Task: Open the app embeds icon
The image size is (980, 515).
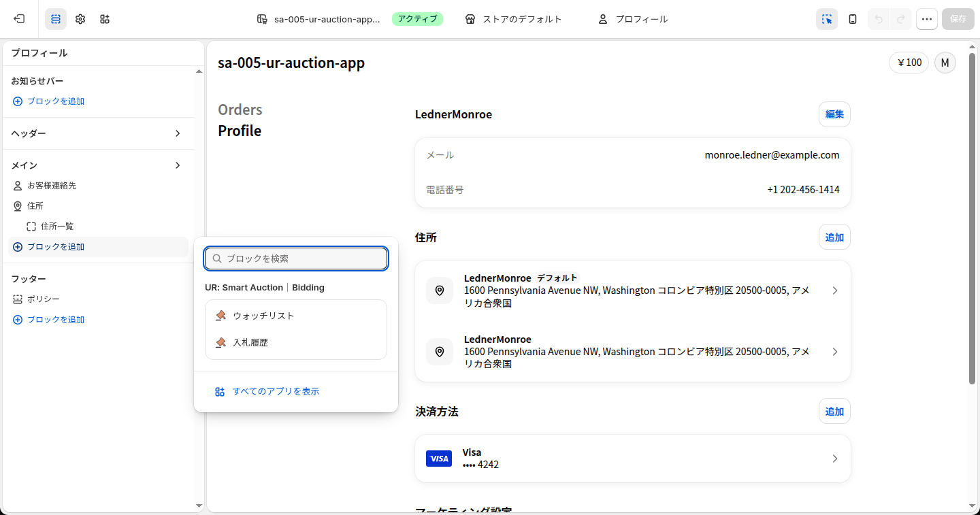Action: pyautogui.click(x=105, y=19)
